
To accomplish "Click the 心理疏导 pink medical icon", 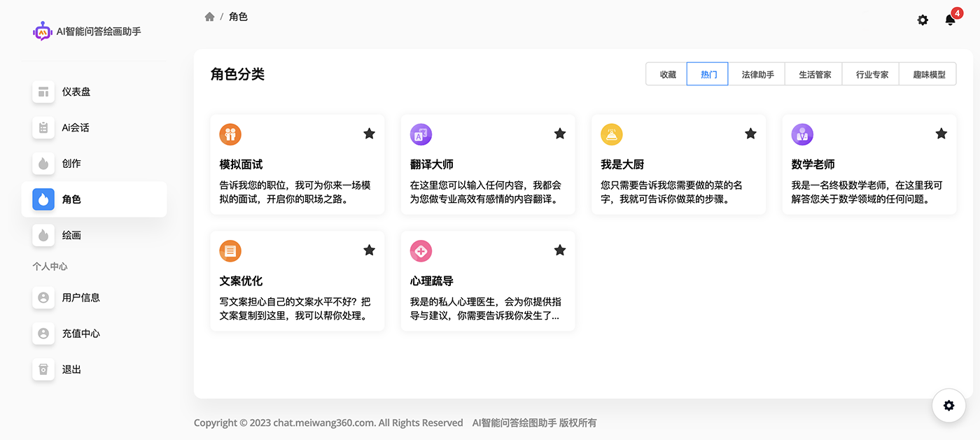I will 421,250.
